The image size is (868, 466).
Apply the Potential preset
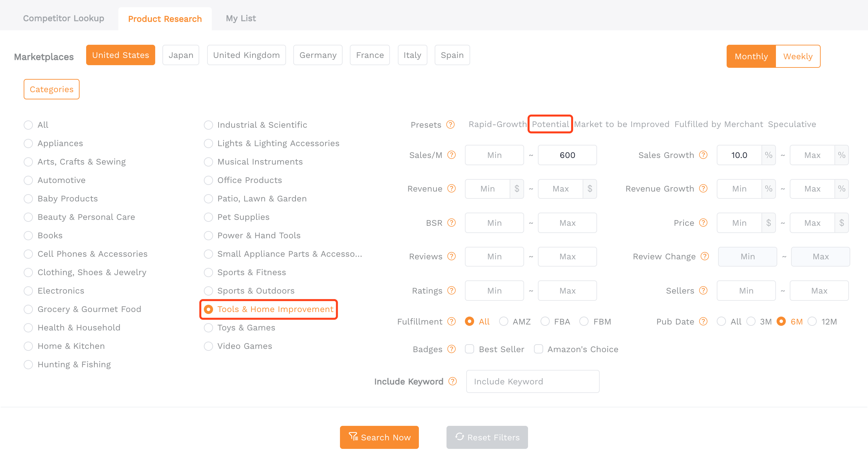(550, 124)
